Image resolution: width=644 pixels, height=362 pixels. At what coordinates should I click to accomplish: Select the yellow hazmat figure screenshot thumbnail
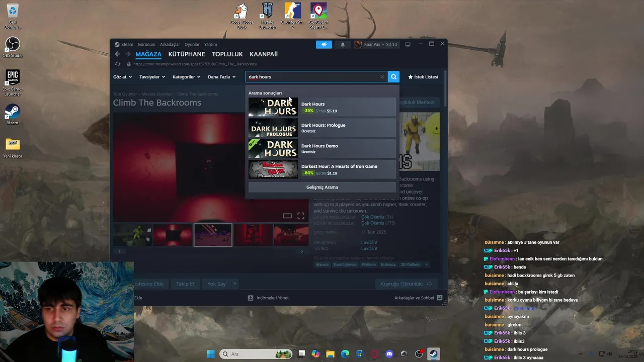(x=132, y=235)
